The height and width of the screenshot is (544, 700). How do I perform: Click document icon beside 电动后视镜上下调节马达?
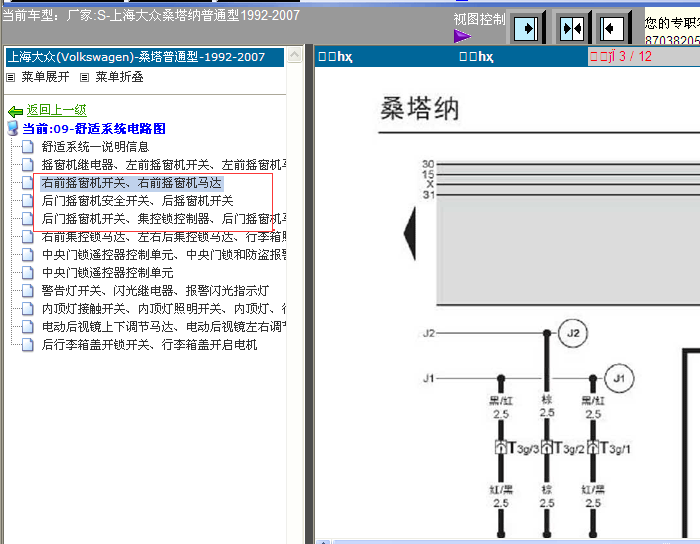28,327
